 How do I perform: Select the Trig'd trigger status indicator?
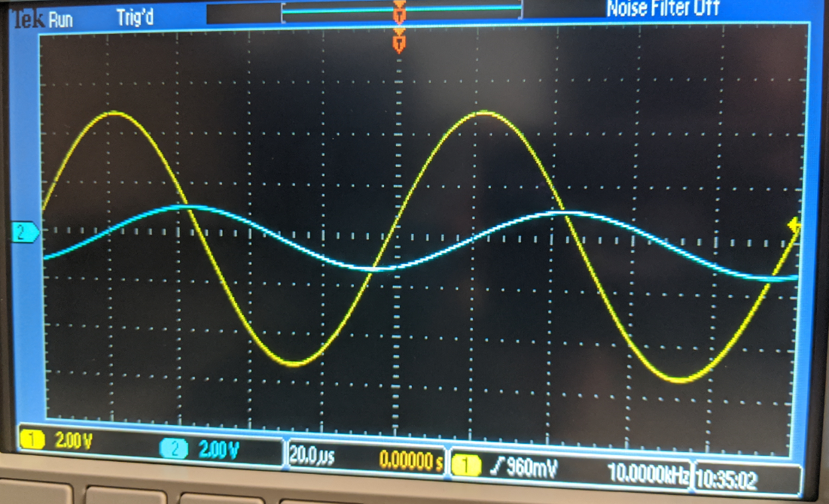(x=135, y=17)
